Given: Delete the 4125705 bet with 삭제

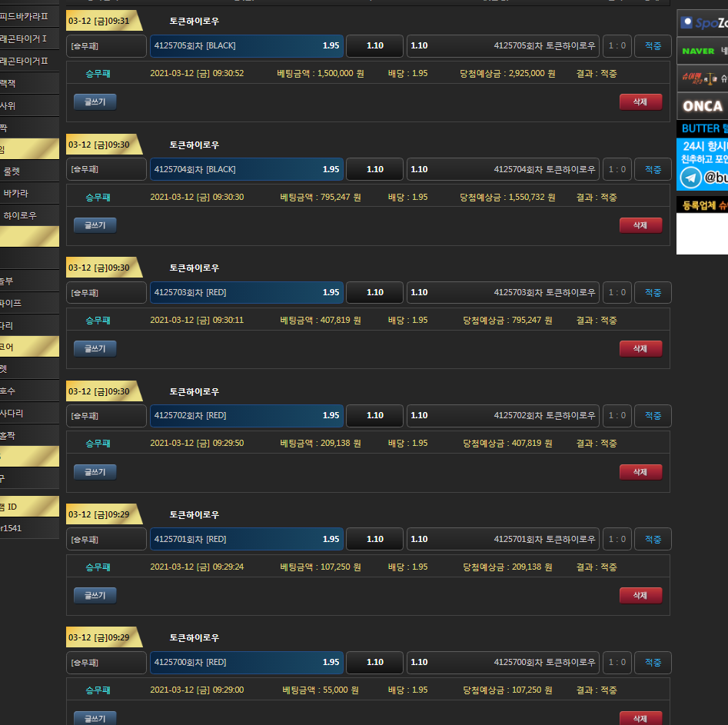Looking at the screenshot, I should click(640, 101).
